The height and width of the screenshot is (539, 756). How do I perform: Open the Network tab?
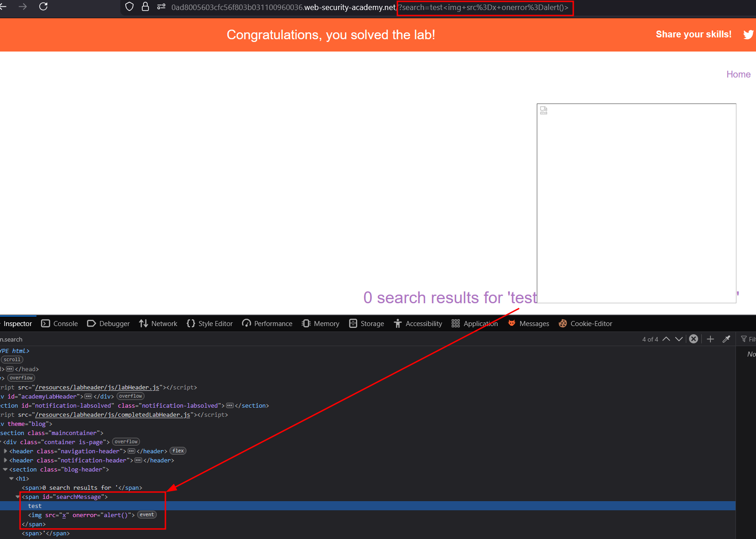tap(158, 323)
